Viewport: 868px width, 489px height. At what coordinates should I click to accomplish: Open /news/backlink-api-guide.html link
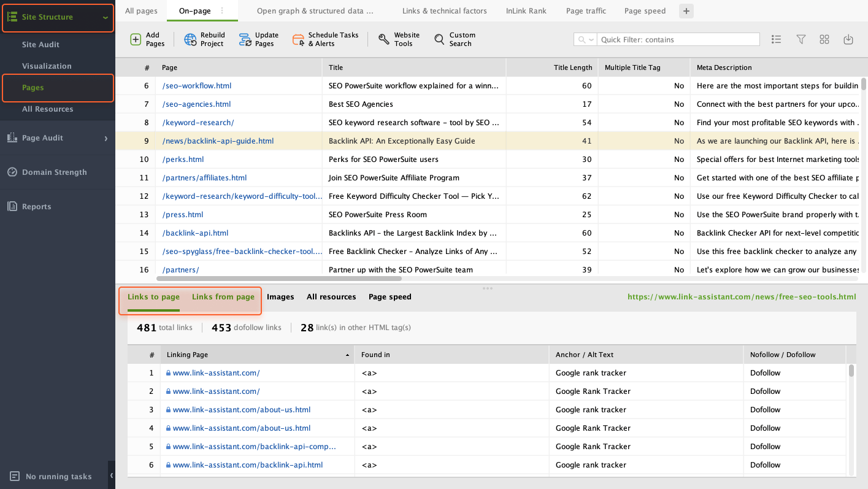point(218,141)
